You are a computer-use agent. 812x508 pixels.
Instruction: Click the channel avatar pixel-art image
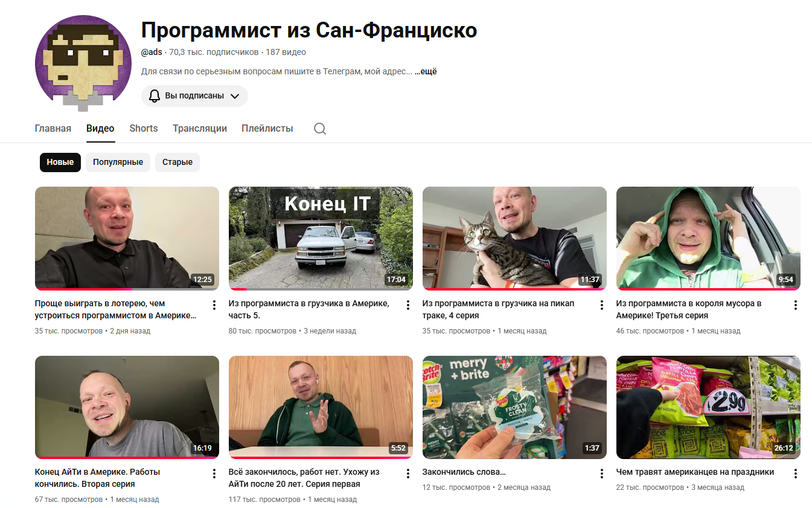point(83,63)
